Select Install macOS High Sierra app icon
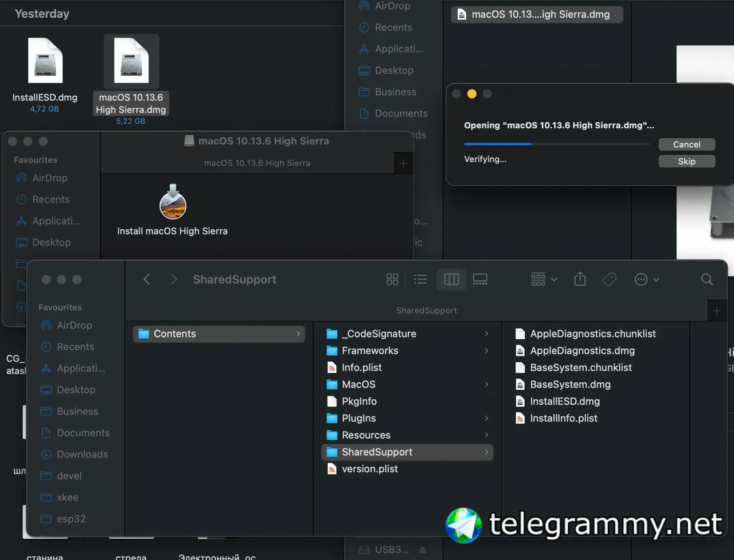The width and height of the screenshot is (734, 560). point(173,202)
